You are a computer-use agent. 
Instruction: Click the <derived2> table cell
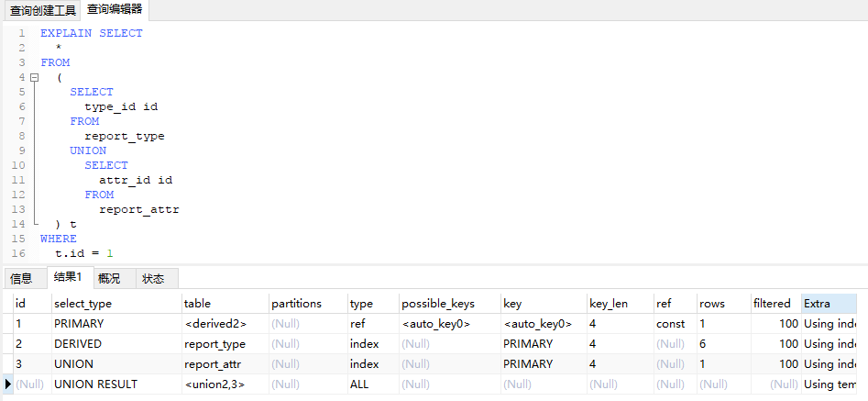pos(215,324)
